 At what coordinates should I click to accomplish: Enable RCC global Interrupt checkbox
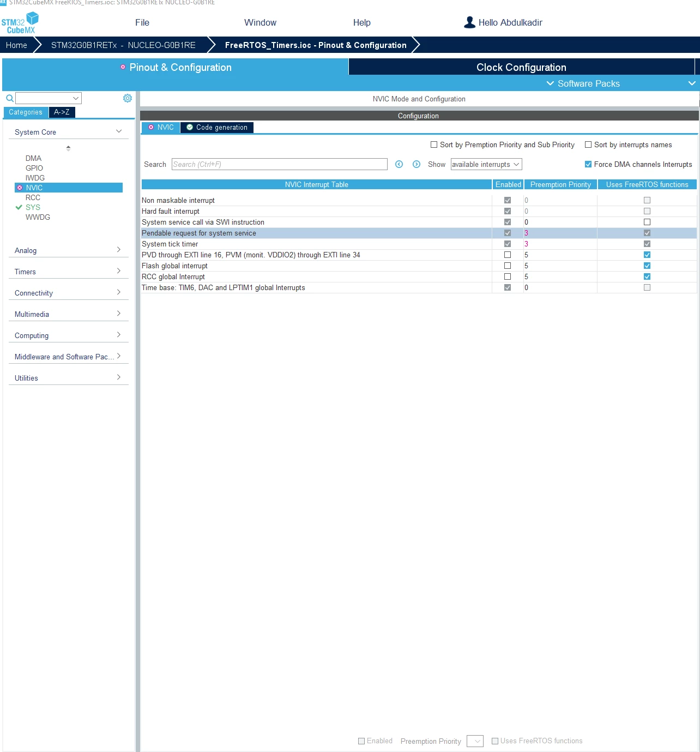[x=508, y=276]
